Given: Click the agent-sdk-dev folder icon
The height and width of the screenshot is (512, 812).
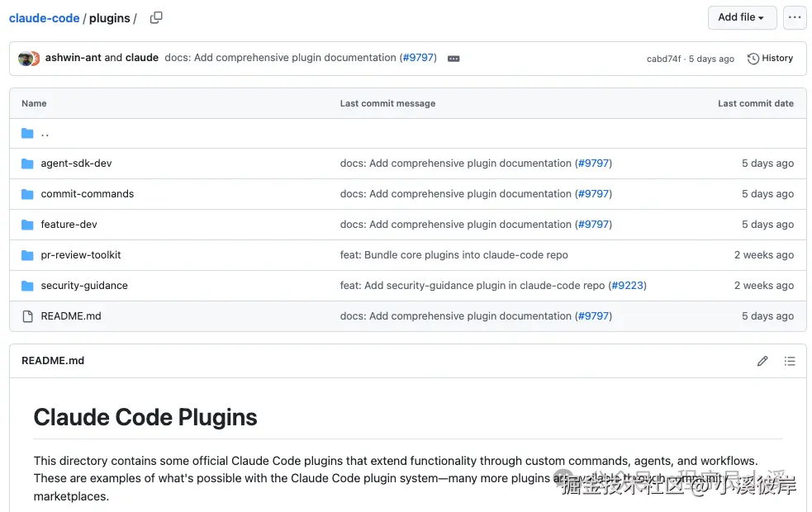Looking at the screenshot, I should pos(27,164).
